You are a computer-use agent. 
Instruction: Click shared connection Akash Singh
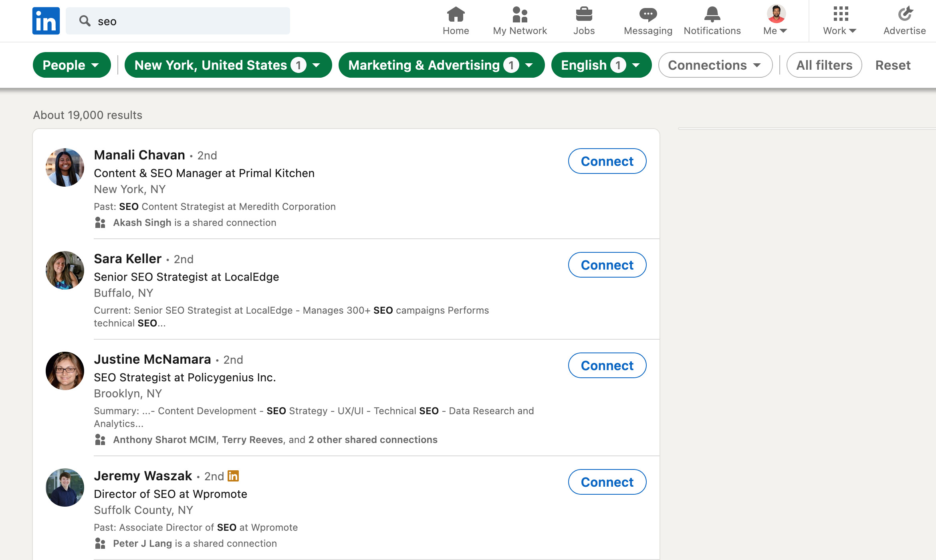142,222
